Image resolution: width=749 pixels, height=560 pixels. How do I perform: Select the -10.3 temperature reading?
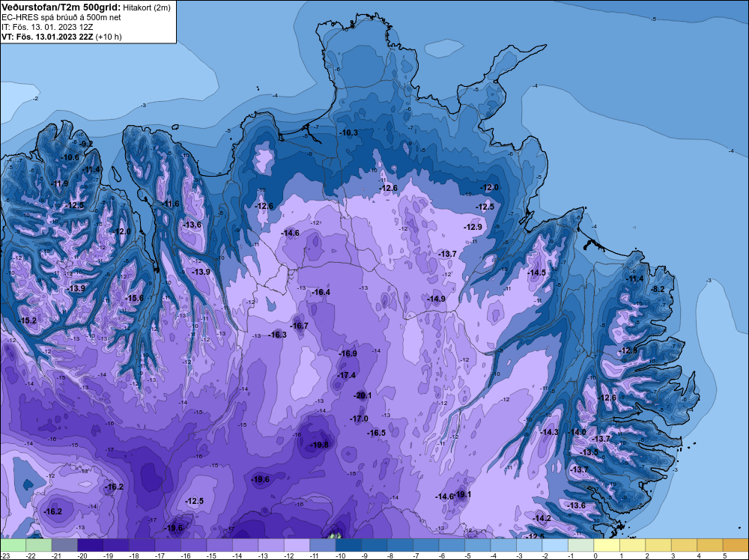(x=348, y=133)
